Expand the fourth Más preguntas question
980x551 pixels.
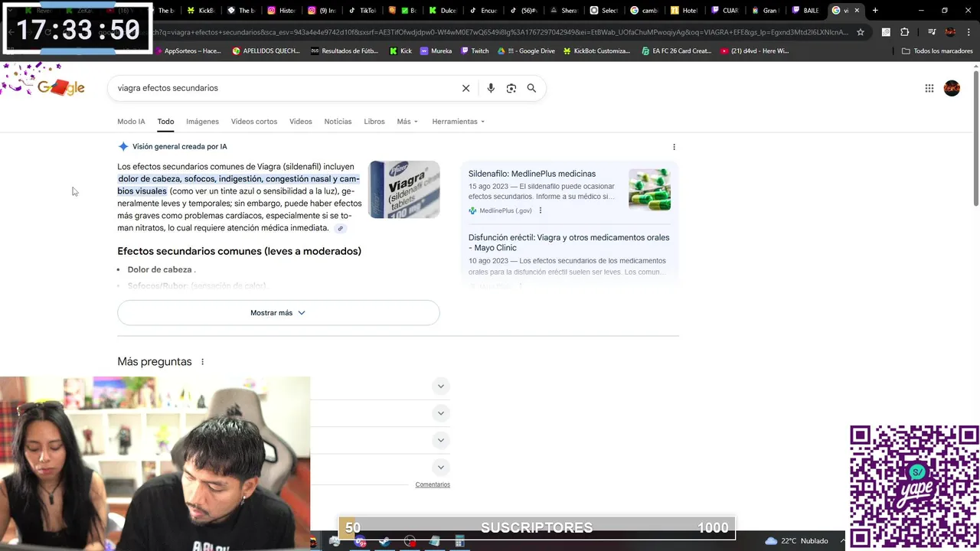tap(440, 467)
